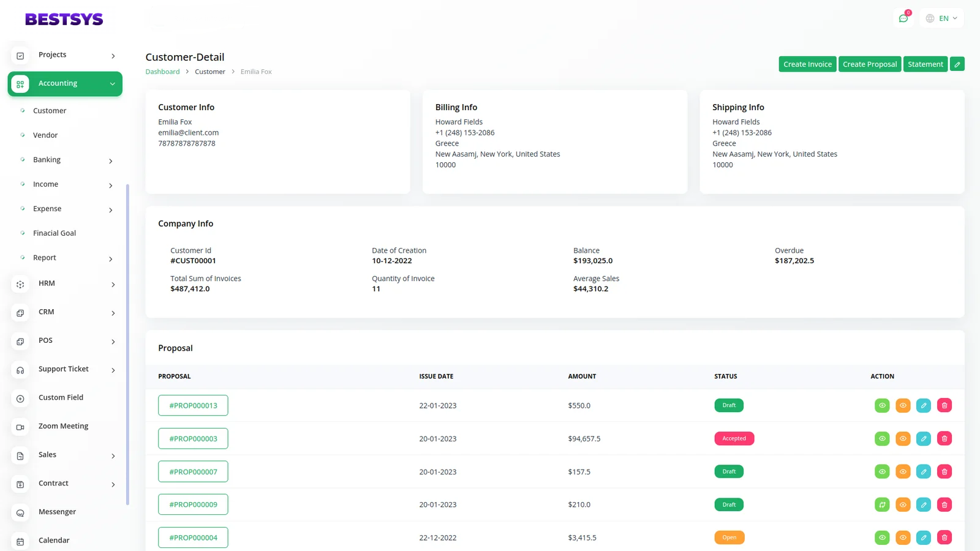Viewport: 980px width, 551px height.
Task: Open the #PROP000003 proposal link
Action: pos(193,438)
